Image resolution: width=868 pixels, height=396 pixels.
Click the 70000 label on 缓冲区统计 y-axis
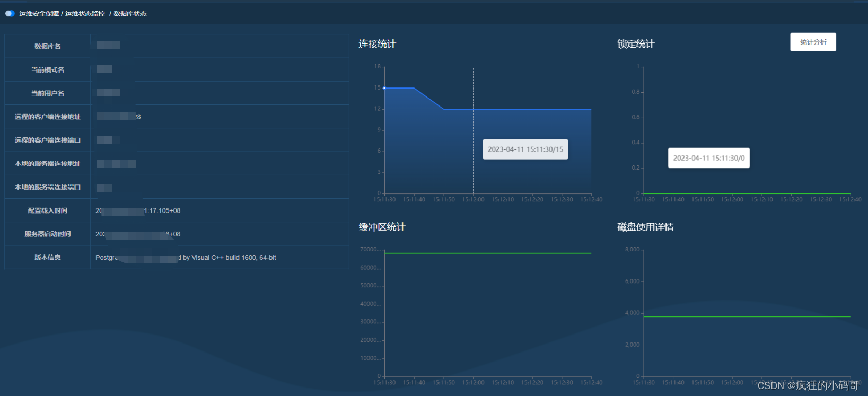tap(370, 249)
